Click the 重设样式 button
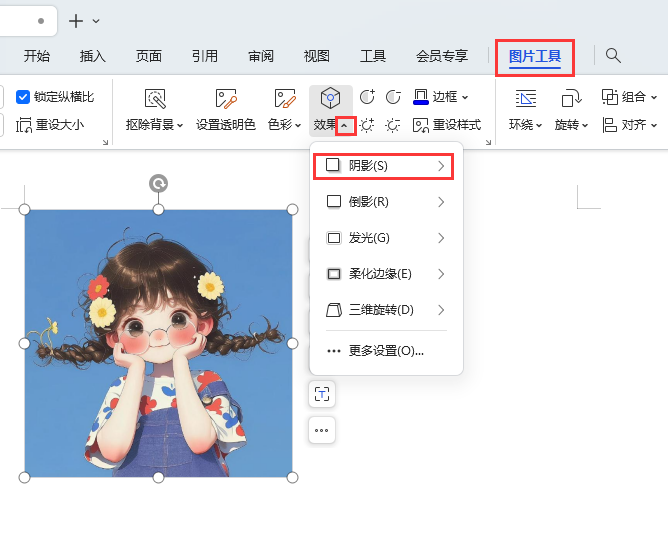The height and width of the screenshot is (555, 668). (447, 125)
